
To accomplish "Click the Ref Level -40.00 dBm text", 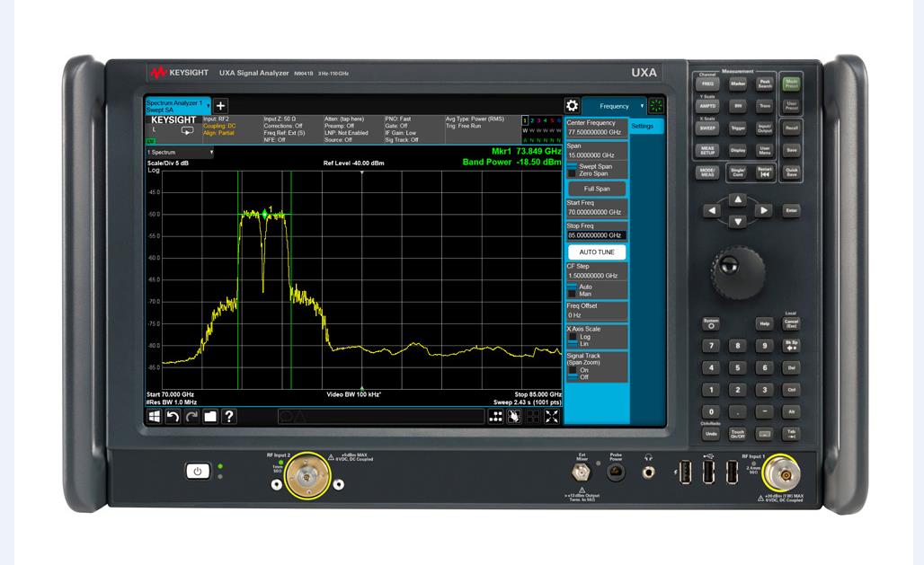I will [353, 163].
